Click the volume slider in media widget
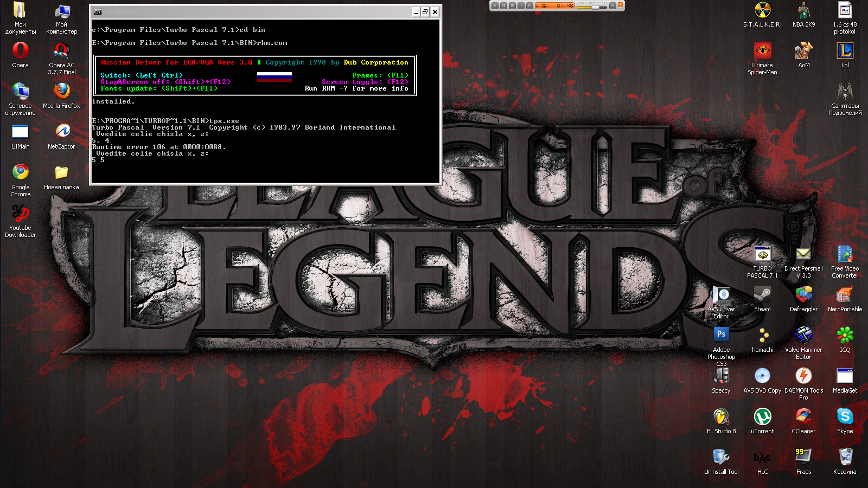 point(592,8)
